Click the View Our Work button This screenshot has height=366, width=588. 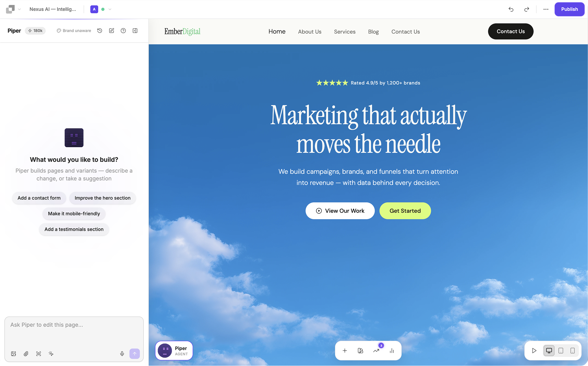pyautogui.click(x=340, y=211)
